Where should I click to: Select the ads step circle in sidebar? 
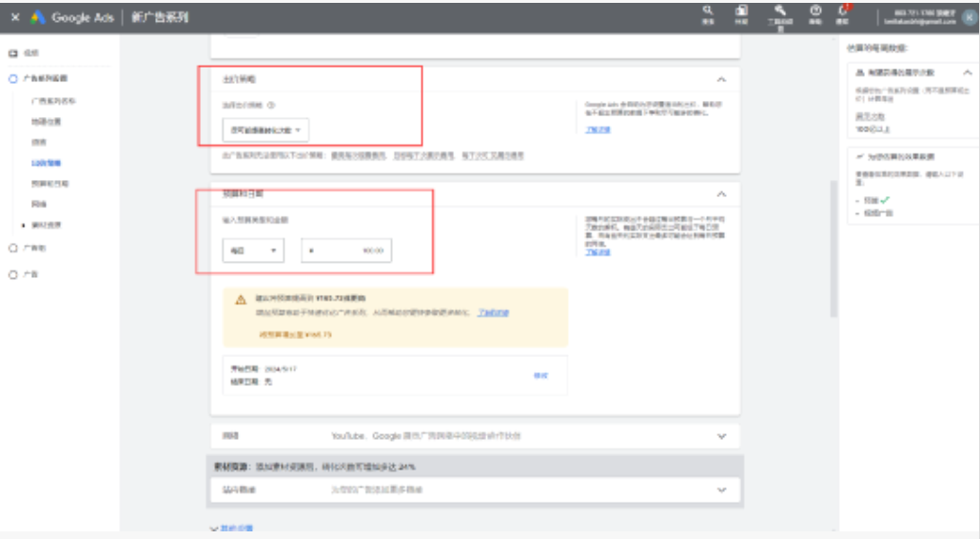[x=13, y=274]
